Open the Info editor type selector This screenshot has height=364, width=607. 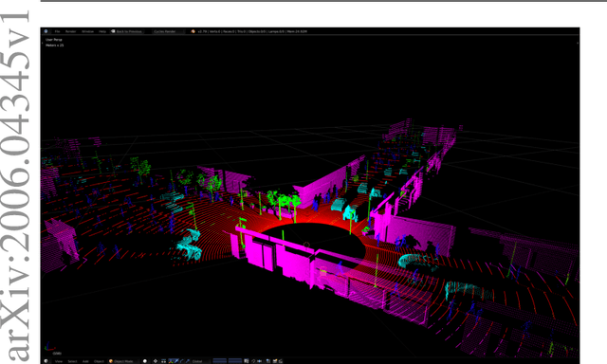click(x=46, y=31)
